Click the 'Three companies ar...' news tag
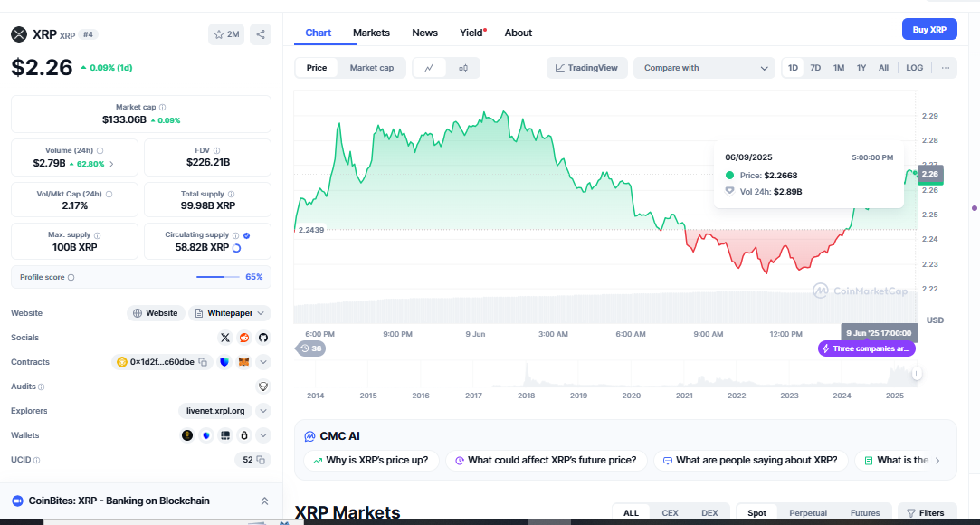Viewport: 980px width, 525px height. click(867, 348)
